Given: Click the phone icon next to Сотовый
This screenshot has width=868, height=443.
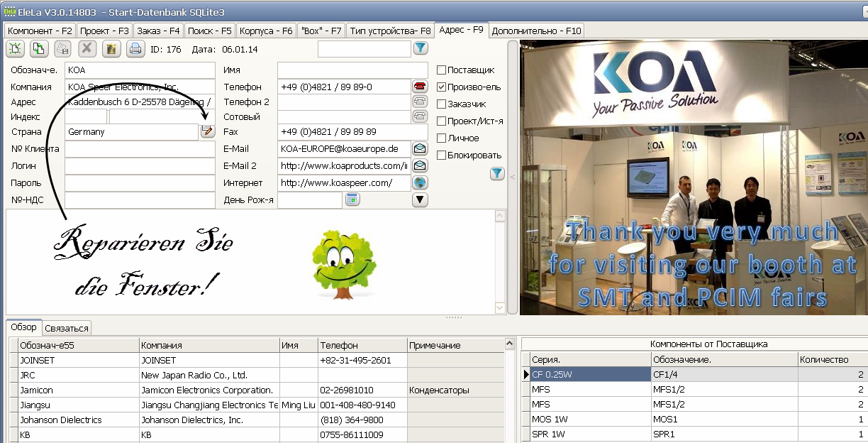Looking at the screenshot, I should click(420, 116).
